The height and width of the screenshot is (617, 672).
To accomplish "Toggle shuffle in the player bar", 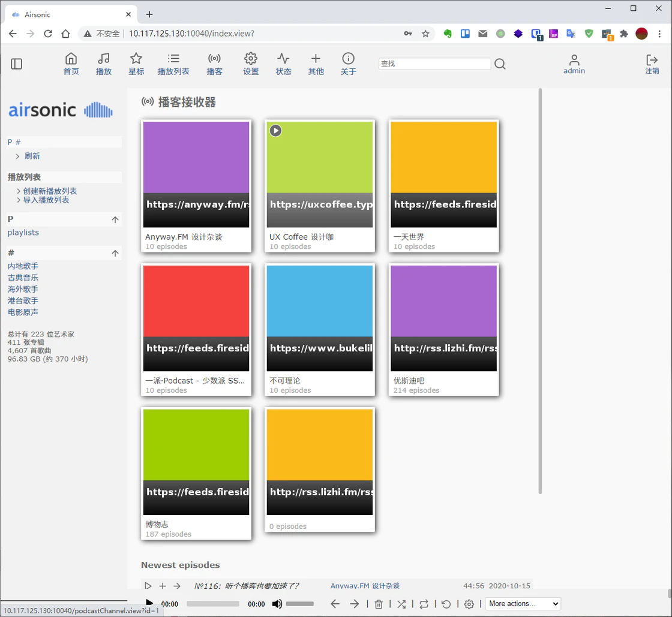I will tap(401, 604).
